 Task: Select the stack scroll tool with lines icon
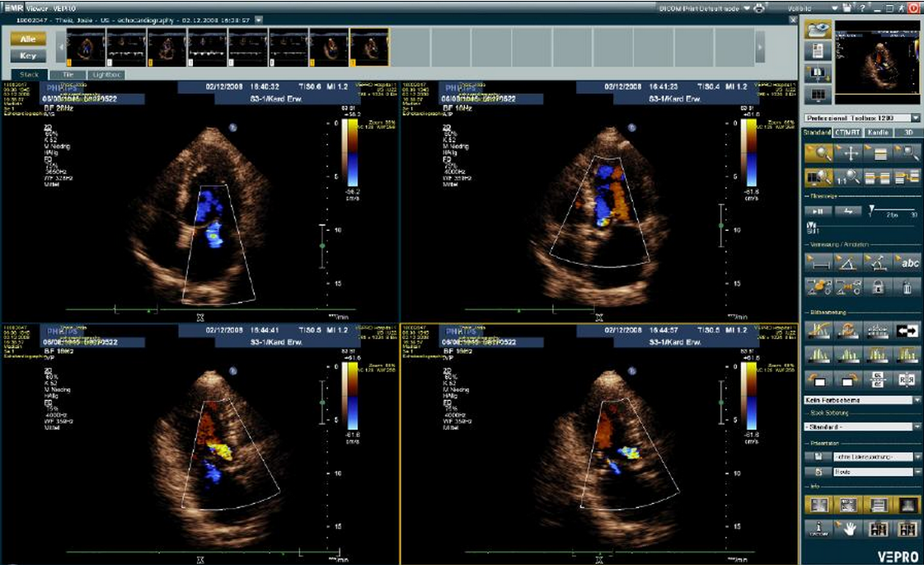878,153
